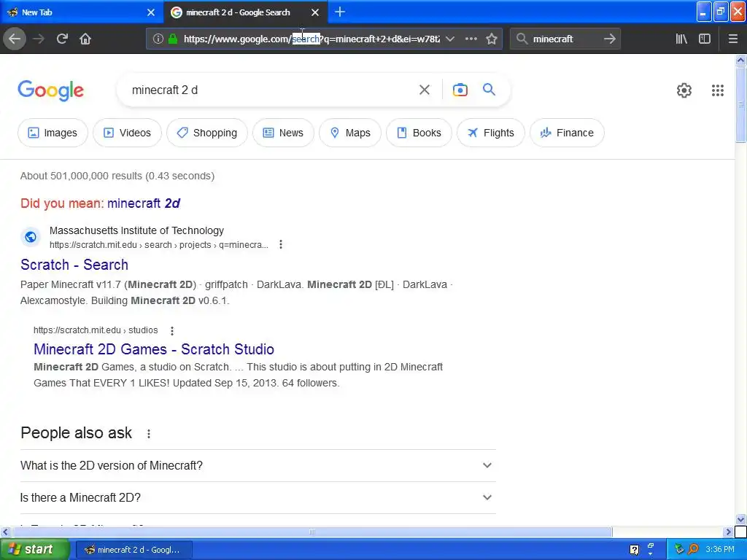Open the Google apps grid
This screenshot has width=747, height=560.
(x=718, y=90)
